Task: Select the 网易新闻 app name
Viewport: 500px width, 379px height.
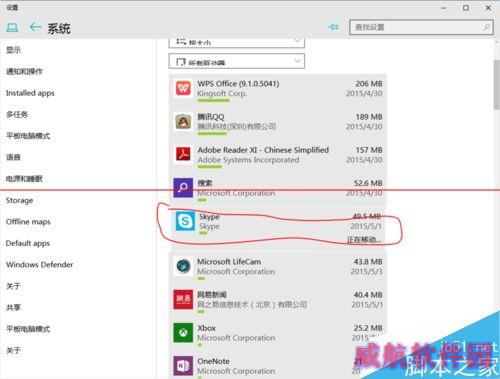Action: [212, 295]
